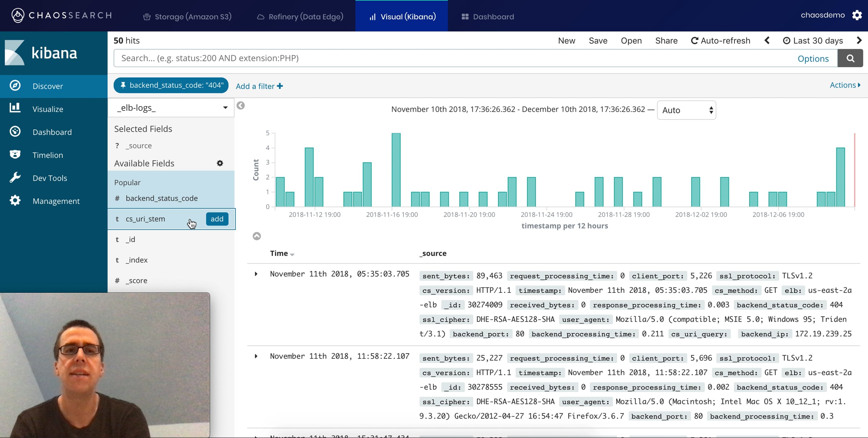Click the chaosdemo username
The height and width of the screenshot is (438, 868).
click(x=823, y=15)
